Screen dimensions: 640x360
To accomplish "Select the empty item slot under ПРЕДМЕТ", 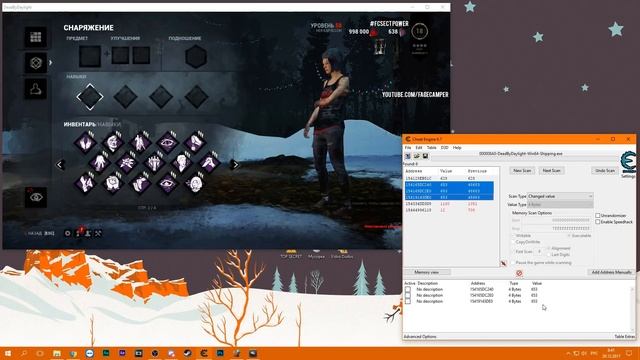I will point(90,56).
